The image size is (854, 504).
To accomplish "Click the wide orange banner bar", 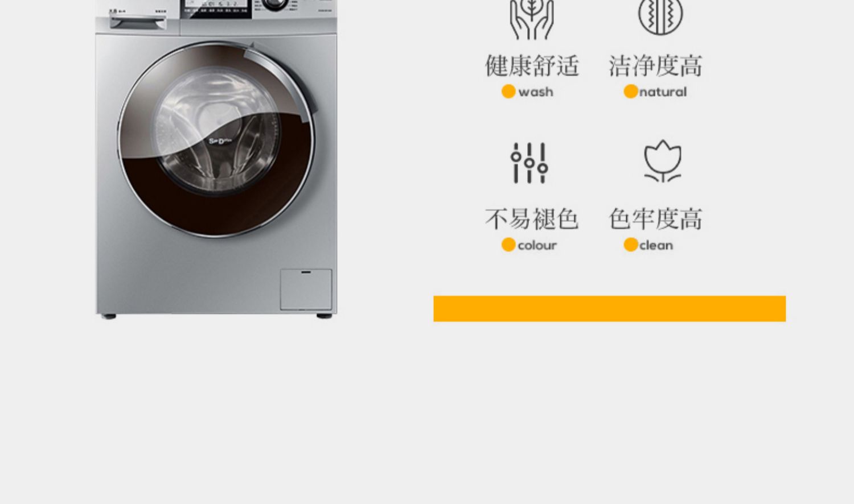I will (609, 308).
